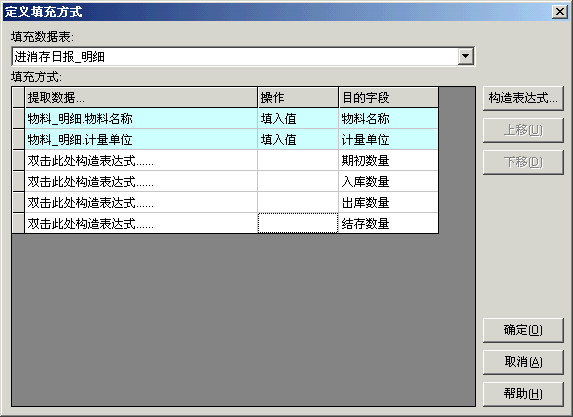Click the 进消存日报_明细 combo box field

235,56
